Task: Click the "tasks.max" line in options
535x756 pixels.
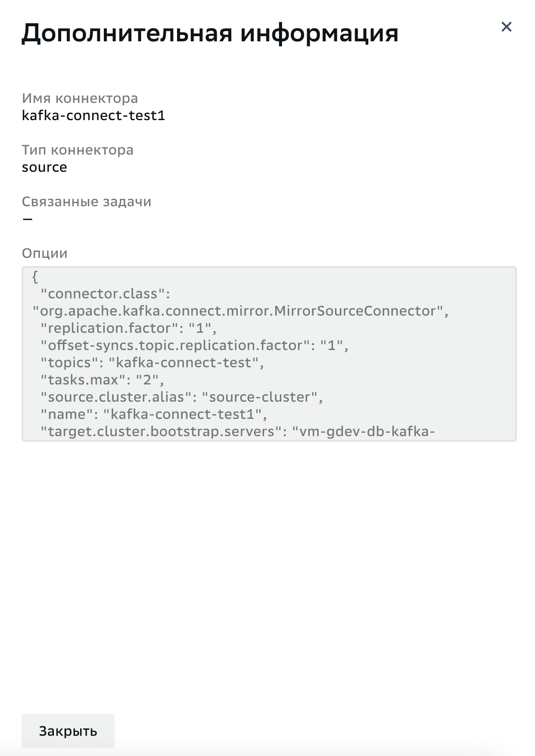Action: (x=103, y=380)
